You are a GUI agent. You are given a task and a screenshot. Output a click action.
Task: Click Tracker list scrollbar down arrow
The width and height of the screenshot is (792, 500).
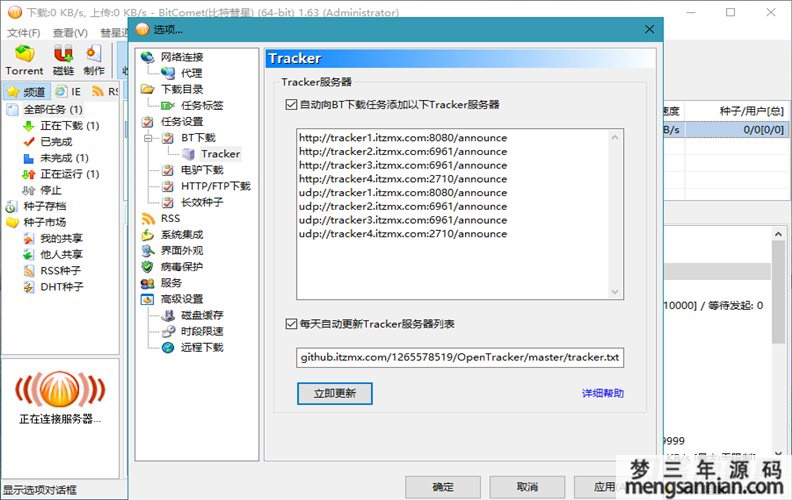615,292
